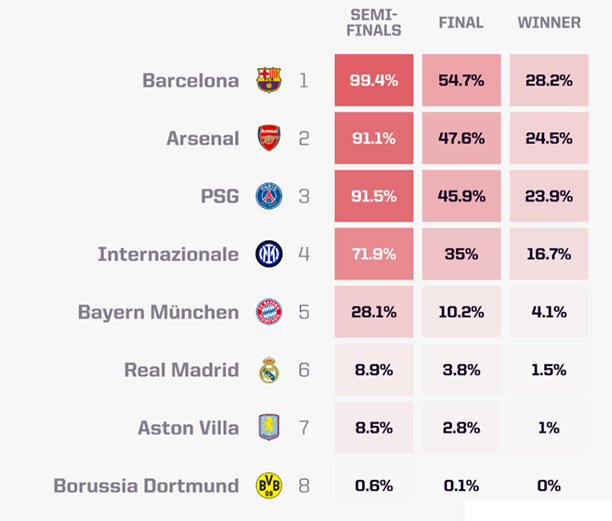The image size is (612, 521).
Task: Click Aston Villa's 2.8% final cell
Action: (461, 428)
